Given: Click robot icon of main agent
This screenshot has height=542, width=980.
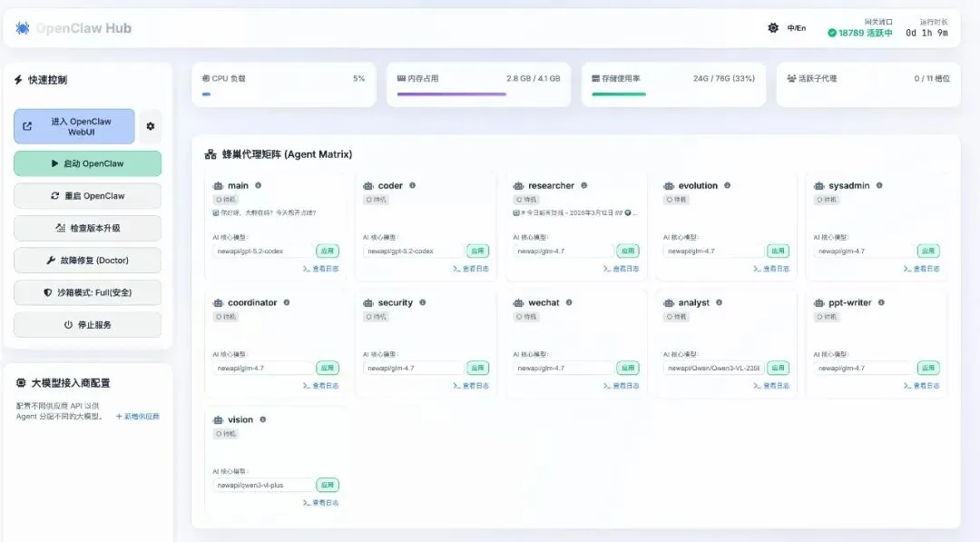Looking at the screenshot, I should pyautogui.click(x=218, y=186).
